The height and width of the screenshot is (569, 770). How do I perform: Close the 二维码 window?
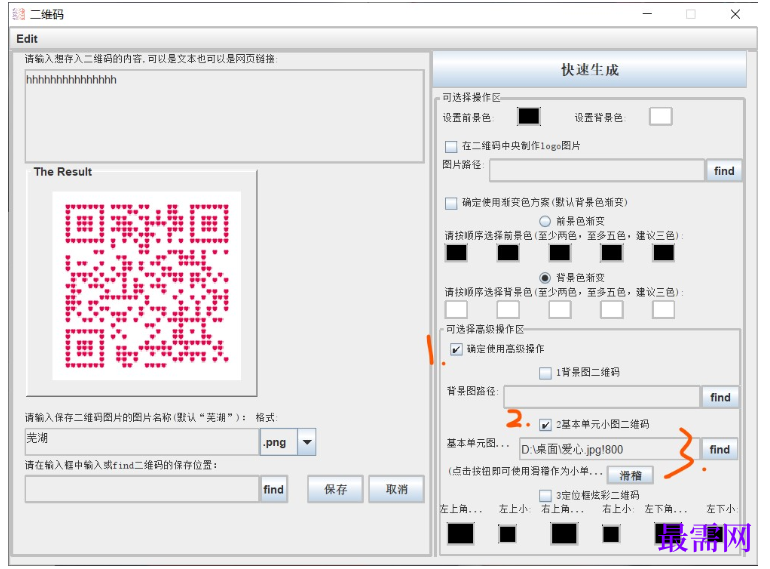click(735, 14)
